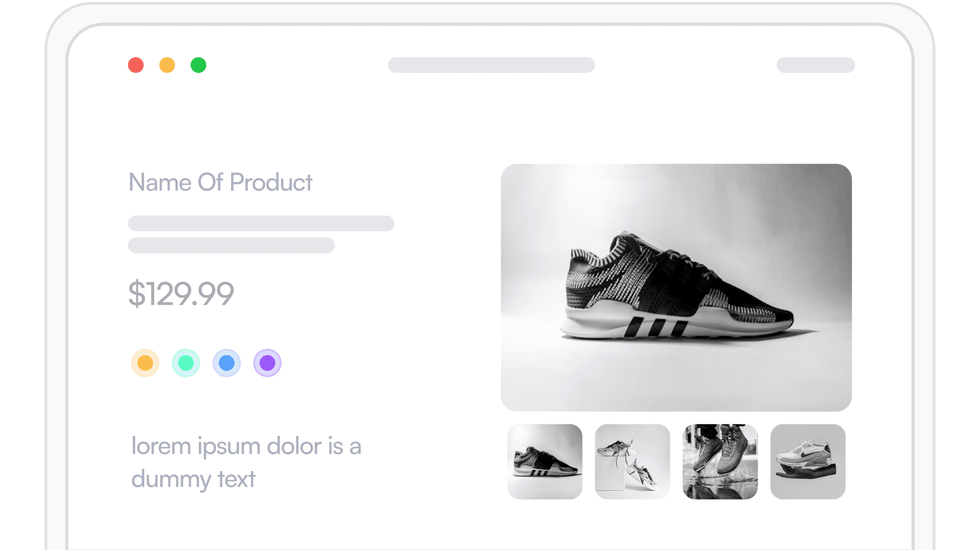This screenshot has height=550, width=980.
Task: Click the small gray pill button top right
Action: click(x=815, y=65)
